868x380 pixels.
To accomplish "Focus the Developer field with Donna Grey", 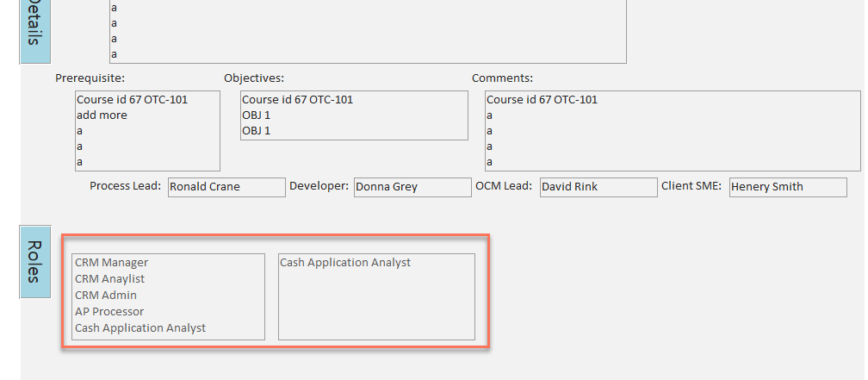I will pos(412,187).
